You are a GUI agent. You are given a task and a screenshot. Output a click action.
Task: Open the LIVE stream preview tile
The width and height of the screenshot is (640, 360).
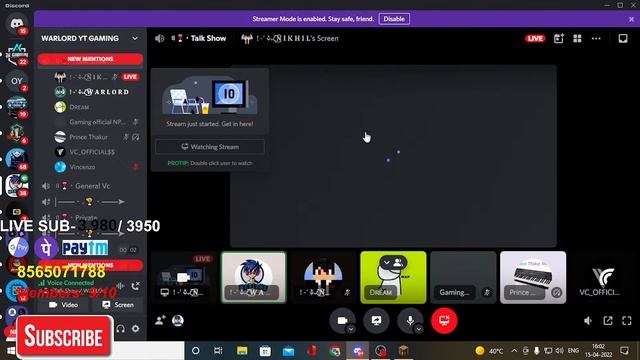pyautogui.click(x=184, y=278)
